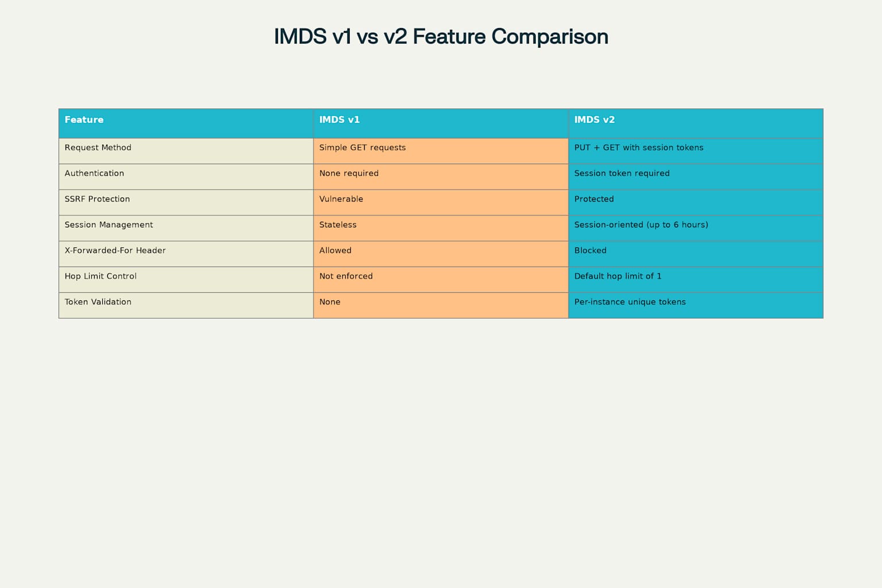Click PUT + GET with session tokens cell

[x=696, y=151]
